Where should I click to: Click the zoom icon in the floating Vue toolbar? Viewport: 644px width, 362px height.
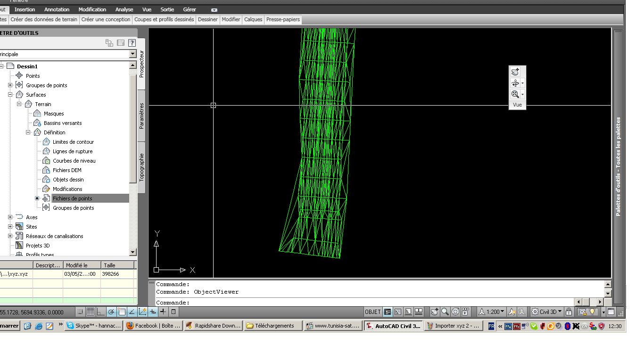[515, 94]
